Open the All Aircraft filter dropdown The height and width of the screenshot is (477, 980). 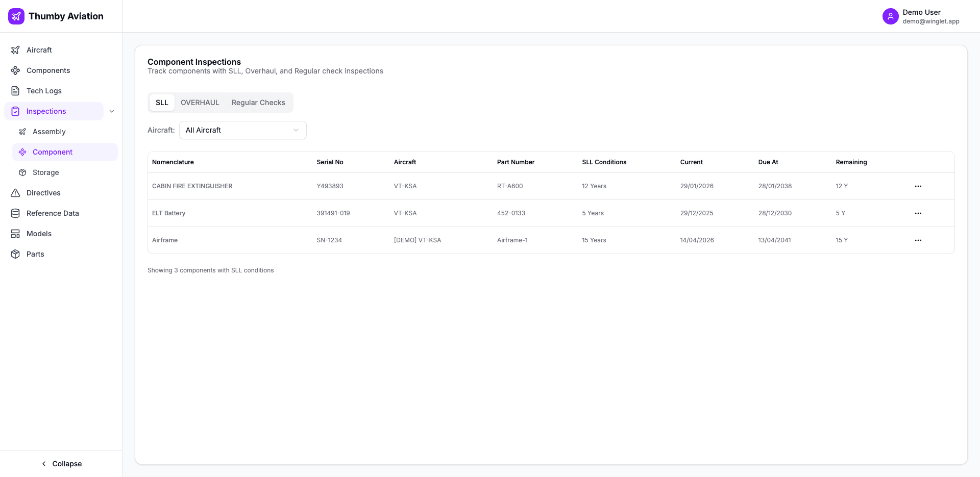click(242, 130)
